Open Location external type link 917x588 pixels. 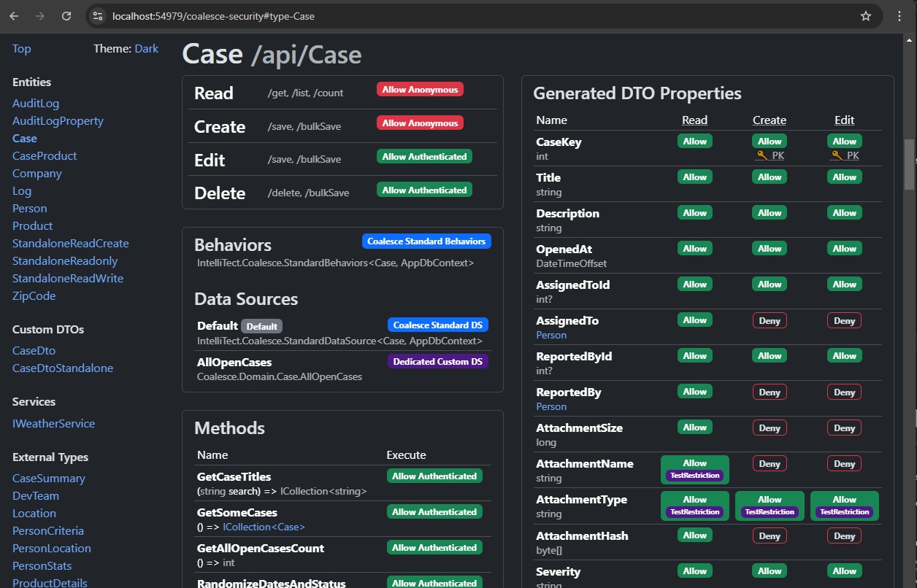[34, 514]
